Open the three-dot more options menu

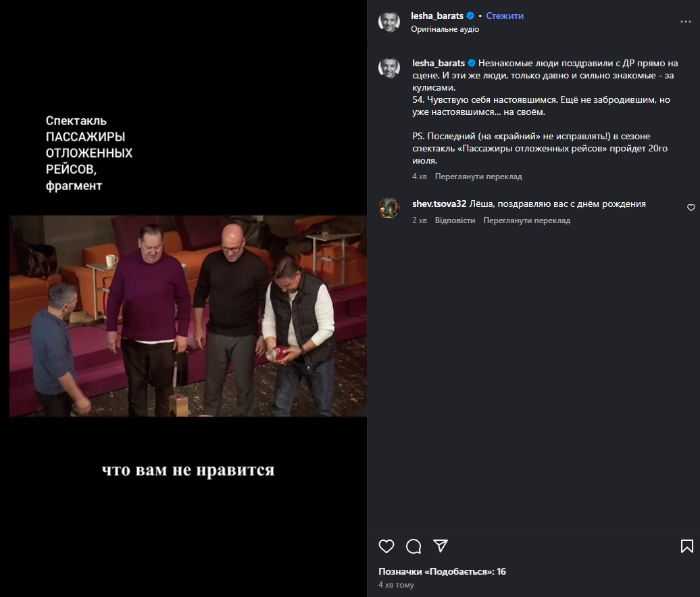(x=686, y=22)
